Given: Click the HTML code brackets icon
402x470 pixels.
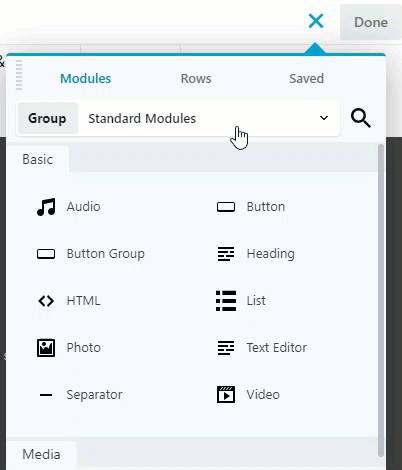Looking at the screenshot, I should pyautogui.click(x=46, y=301).
